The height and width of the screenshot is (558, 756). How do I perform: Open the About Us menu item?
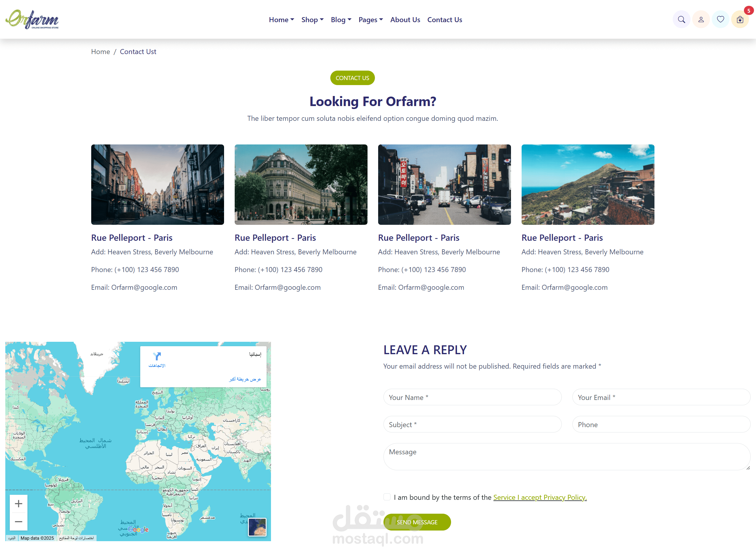pyautogui.click(x=405, y=19)
